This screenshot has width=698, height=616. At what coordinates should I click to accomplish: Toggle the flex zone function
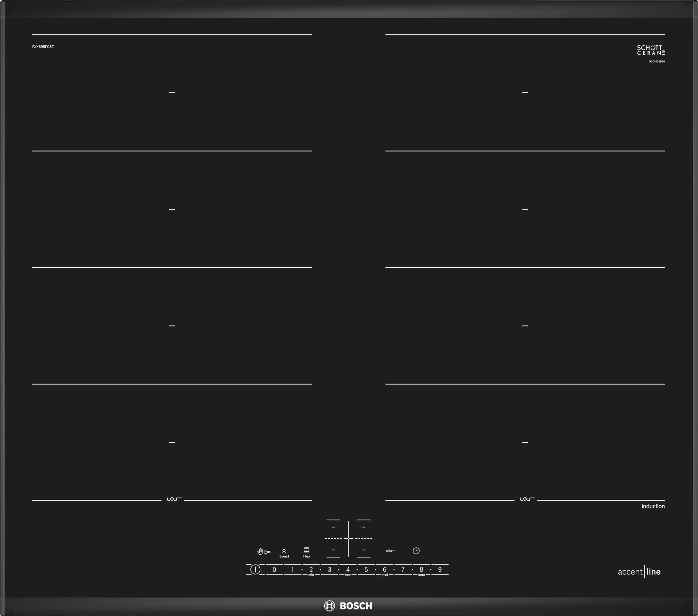[x=307, y=552]
